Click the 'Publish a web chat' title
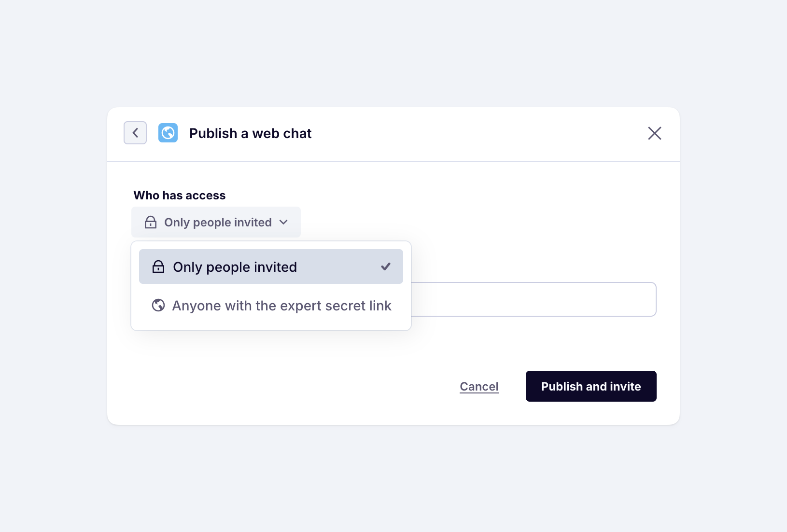Viewport: 787px width, 532px height. click(x=250, y=133)
